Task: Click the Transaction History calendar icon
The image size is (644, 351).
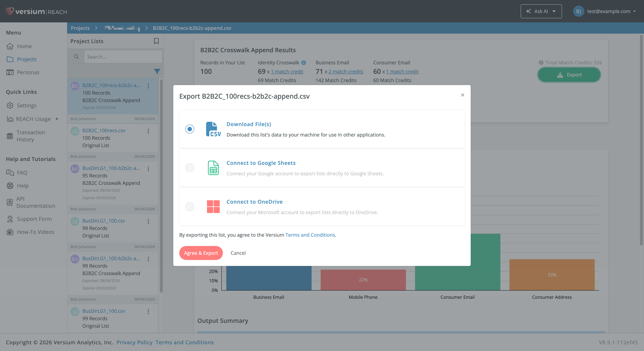Action: click(x=10, y=136)
